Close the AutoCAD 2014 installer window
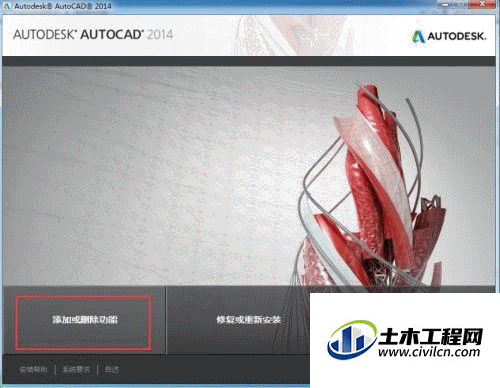Viewport: 500px width, 388px height. point(482,4)
